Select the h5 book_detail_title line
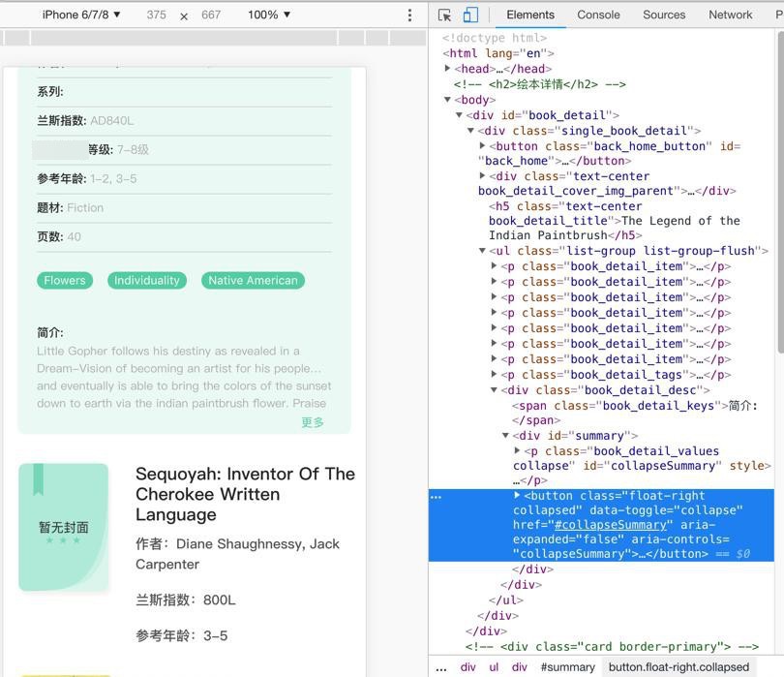The image size is (784, 677). (x=614, y=221)
